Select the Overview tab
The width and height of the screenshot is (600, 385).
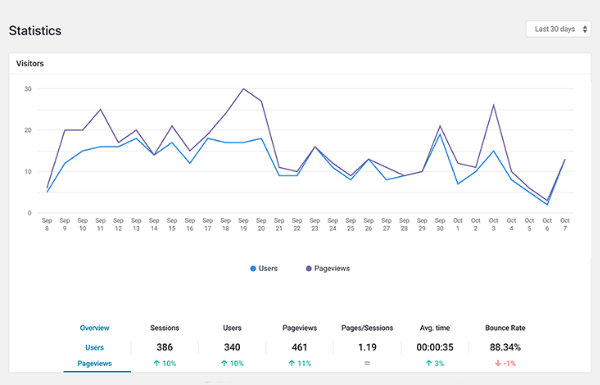coord(95,328)
